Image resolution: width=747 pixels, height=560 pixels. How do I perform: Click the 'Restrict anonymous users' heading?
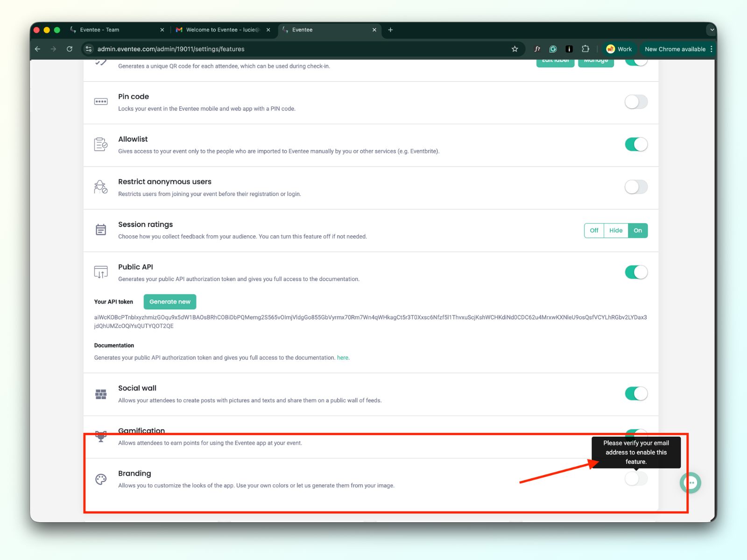(x=165, y=182)
